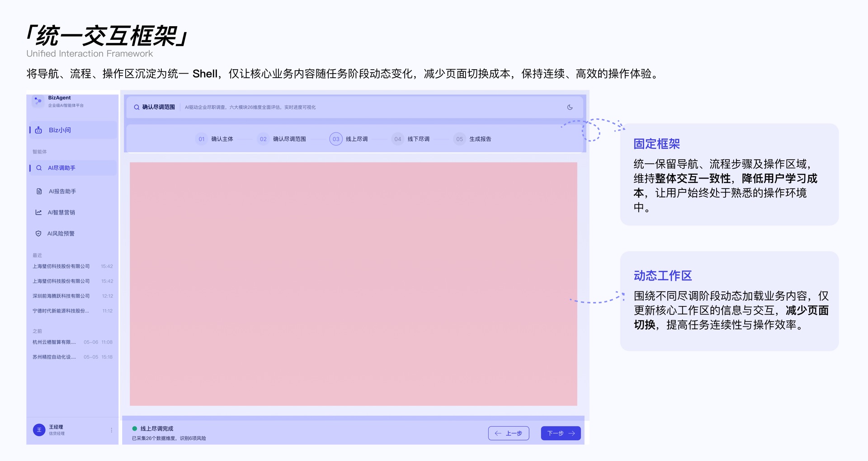
Task: Click the 王 user avatar
Action: click(x=39, y=430)
